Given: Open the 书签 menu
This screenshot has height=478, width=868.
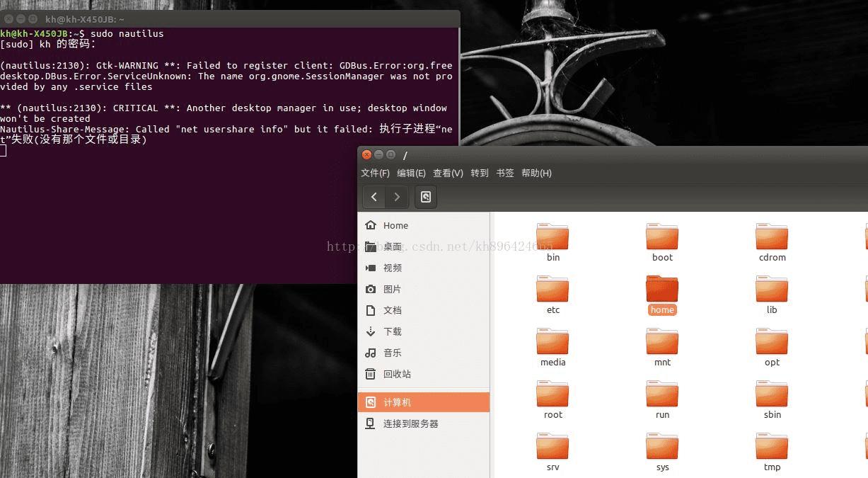Looking at the screenshot, I should [x=505, y=173].
